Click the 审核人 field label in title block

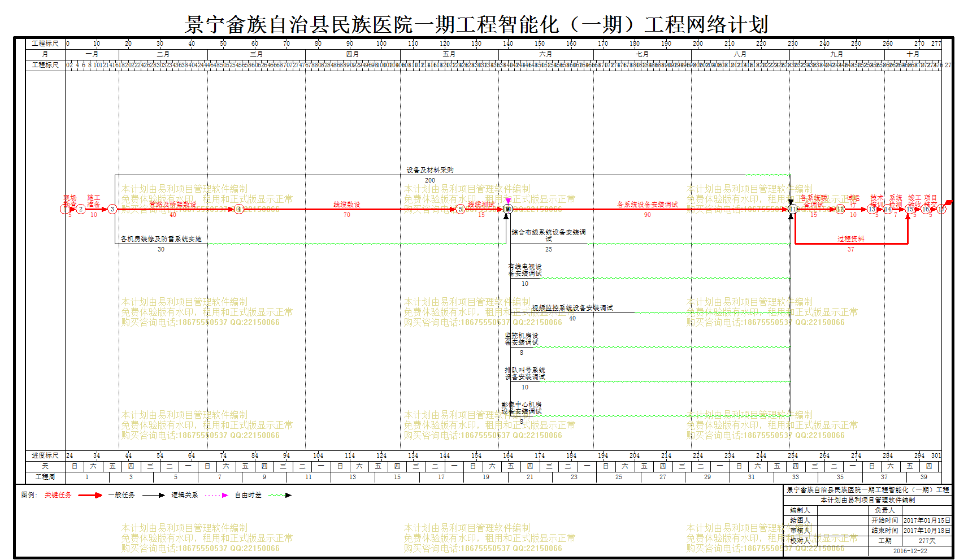(800, 531)
